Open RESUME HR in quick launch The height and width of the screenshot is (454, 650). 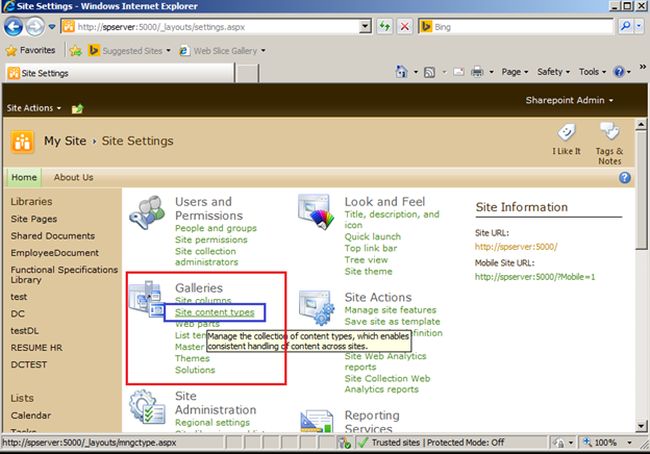(x=36, y=347)
